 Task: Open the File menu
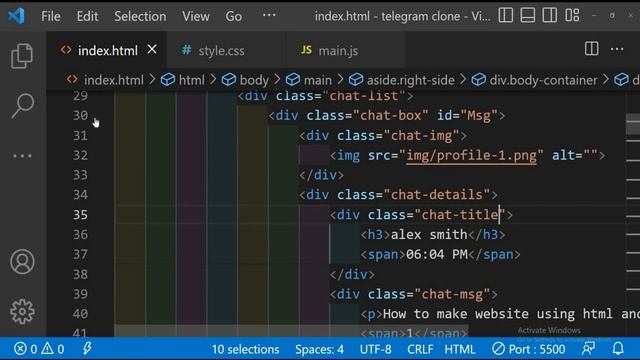[x=51, y=16]
